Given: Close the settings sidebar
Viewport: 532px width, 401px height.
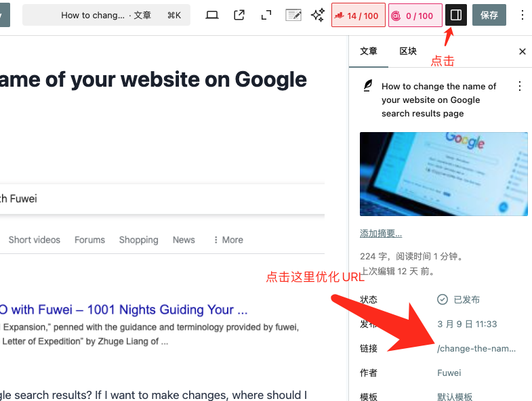Looking at the screenshot, I should [x=522, y=51].
